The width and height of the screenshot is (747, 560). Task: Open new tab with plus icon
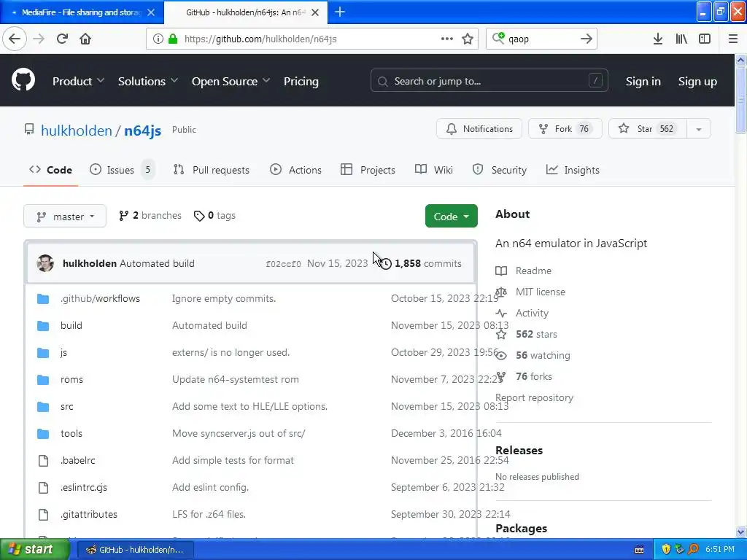(x=340, y=12)
